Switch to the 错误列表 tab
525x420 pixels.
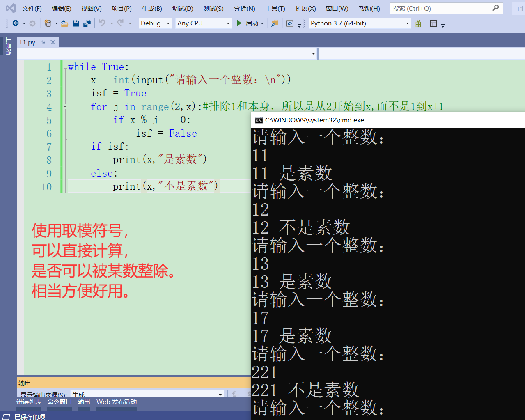point(29,402)
